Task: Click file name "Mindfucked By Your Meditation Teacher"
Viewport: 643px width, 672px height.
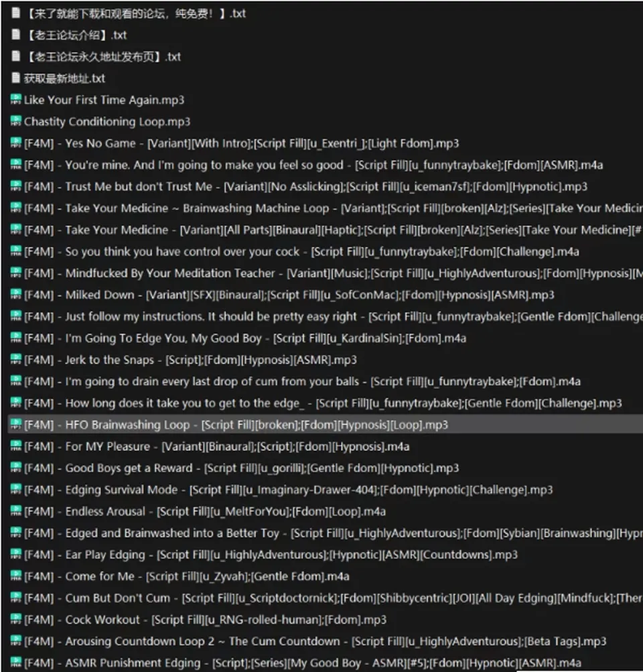Action: coord(334,273)
